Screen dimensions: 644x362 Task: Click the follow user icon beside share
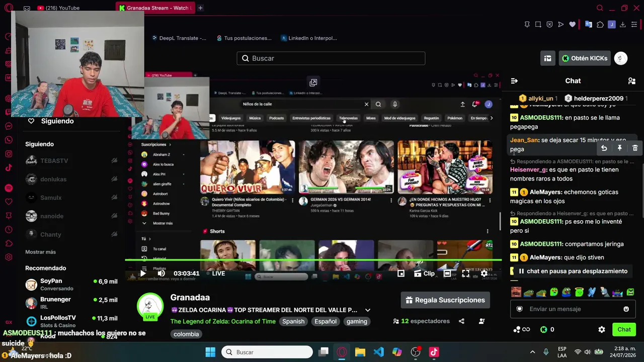(482, 321)
